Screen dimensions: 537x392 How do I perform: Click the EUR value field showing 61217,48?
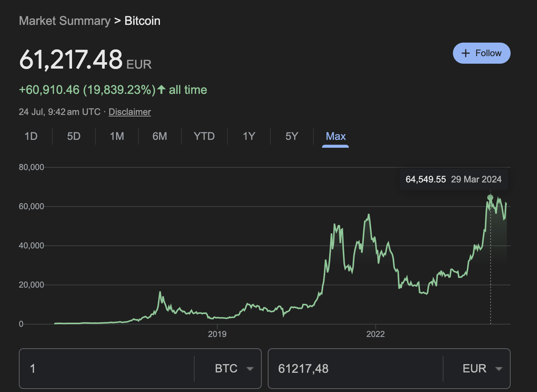pyautogui.click(x=354, y=369)
